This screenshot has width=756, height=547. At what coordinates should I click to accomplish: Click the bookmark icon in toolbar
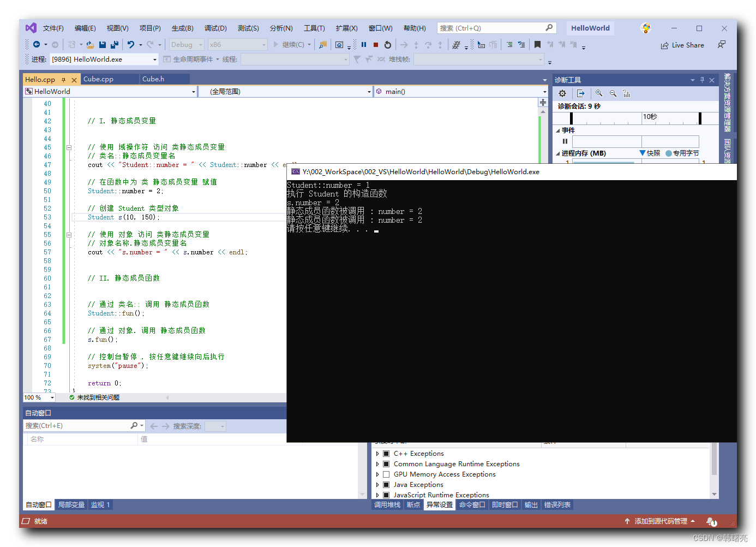pyautogui.click(x=537, y=45)
